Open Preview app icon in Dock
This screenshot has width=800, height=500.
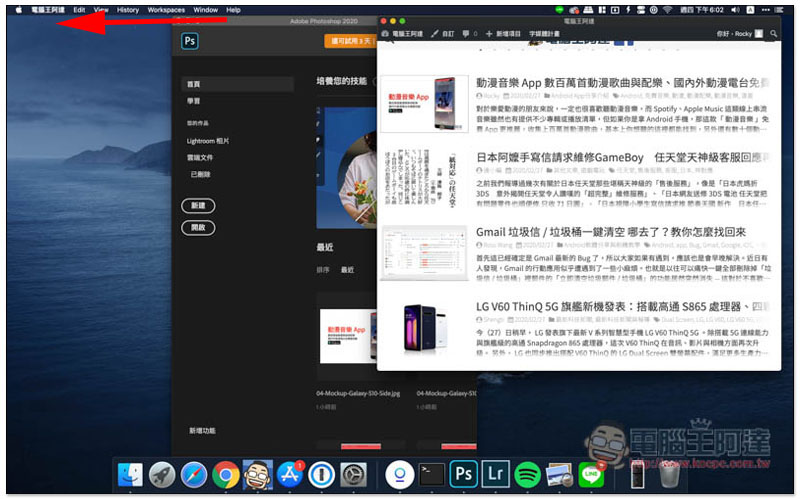[x=559, y=474]
